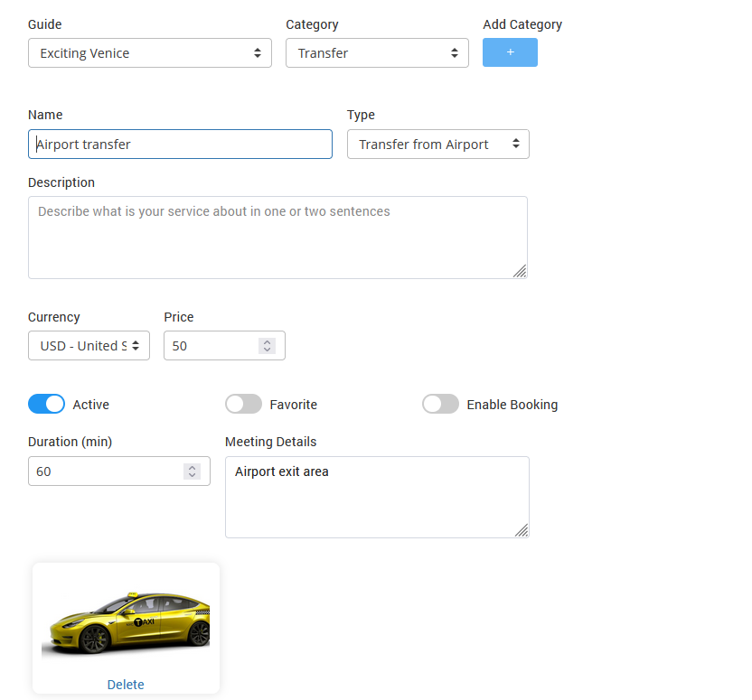Grab the Description box resize handle

click(x=520, y=271)
